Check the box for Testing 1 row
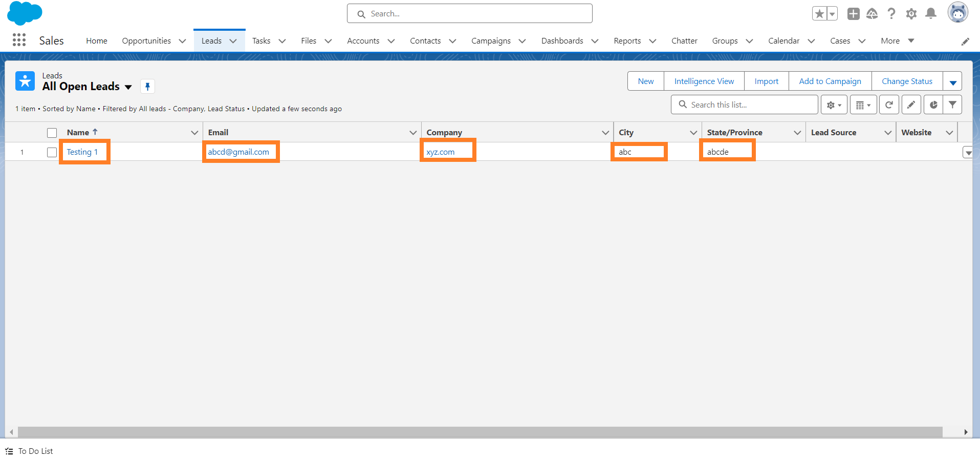980x460 pixels. pos(52,152)
